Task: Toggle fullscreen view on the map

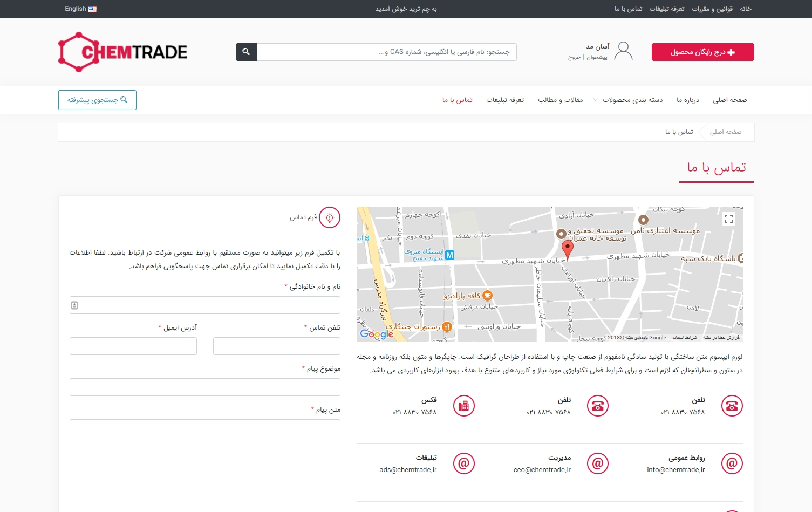Action: click(x=728, y=219)
